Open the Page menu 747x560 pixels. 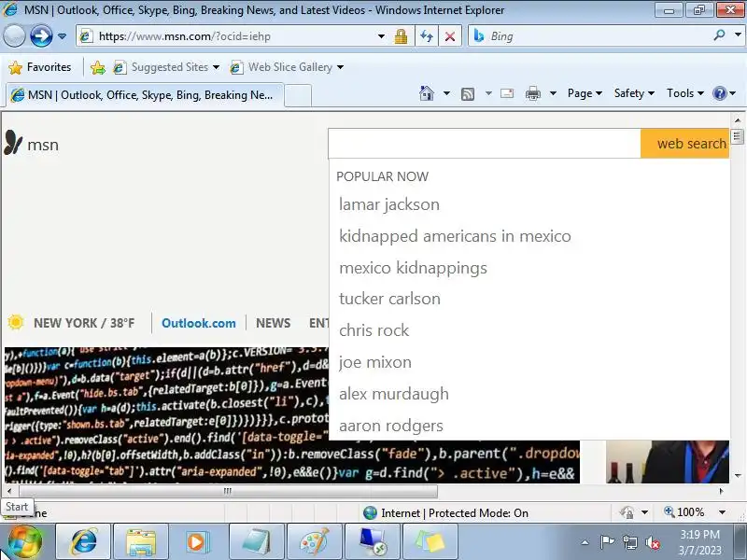tap(585, 93)
